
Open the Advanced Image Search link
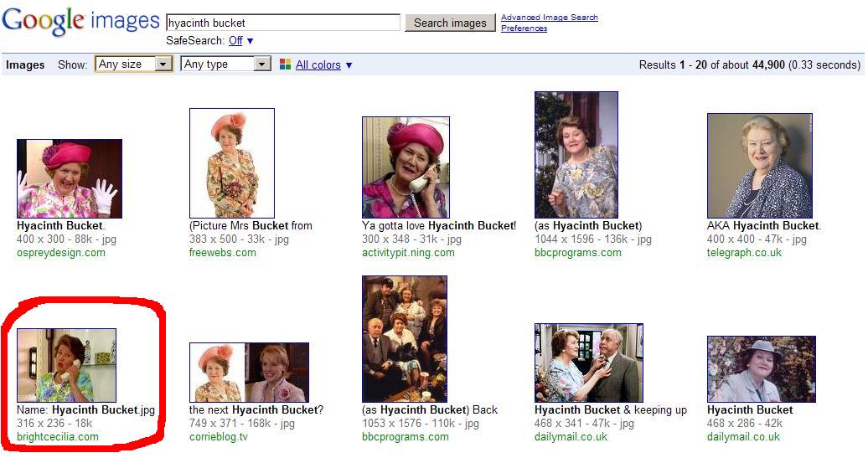pyautogui.click(x=549, y=18)
